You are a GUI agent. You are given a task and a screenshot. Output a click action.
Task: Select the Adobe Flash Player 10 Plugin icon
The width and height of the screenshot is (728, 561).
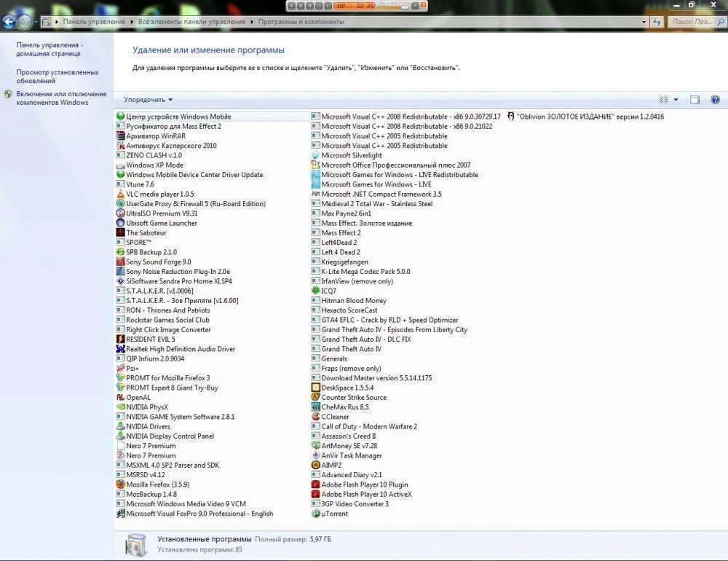click(x=316, y=484)
